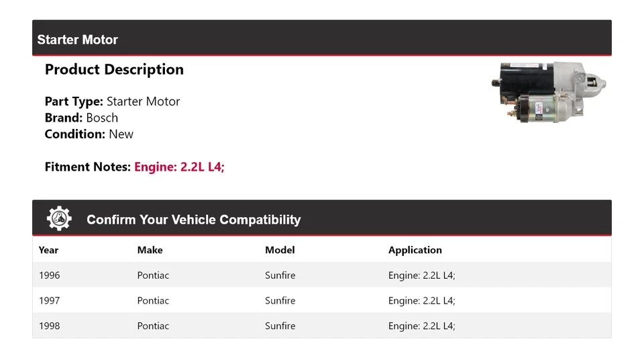The image size is (644, 358).
Task: Select the 1996 year cell
Action: (49, 275)
